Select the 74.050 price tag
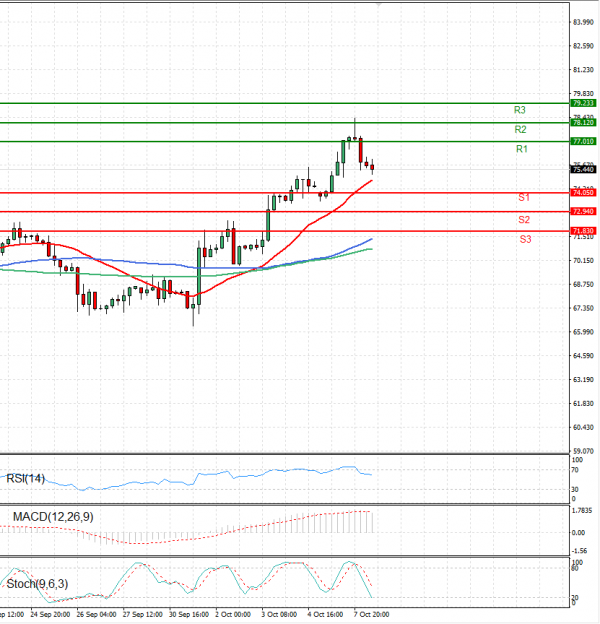 pos(583,193)
